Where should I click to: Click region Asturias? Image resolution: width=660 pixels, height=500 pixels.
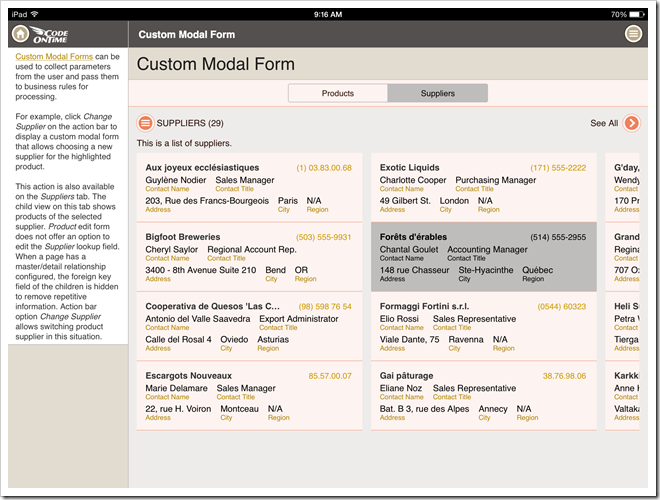(x=273, y=340)
